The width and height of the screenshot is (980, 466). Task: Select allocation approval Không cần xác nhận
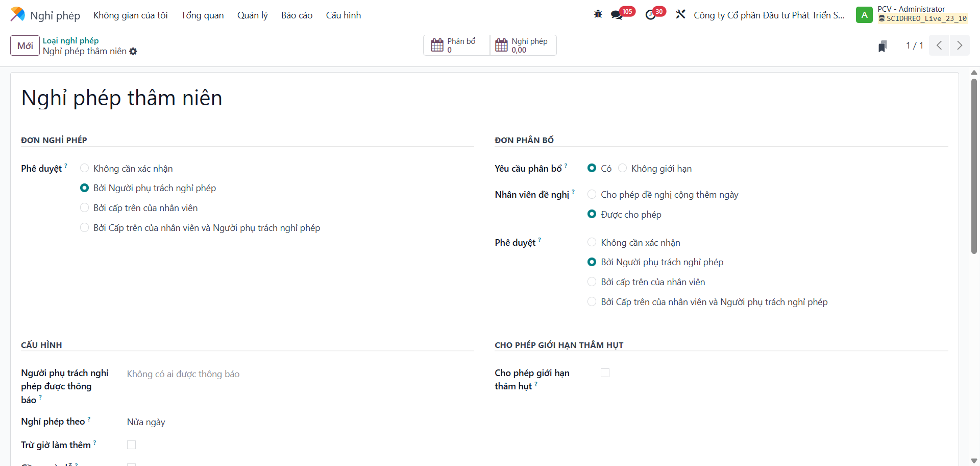click(592, 242)
